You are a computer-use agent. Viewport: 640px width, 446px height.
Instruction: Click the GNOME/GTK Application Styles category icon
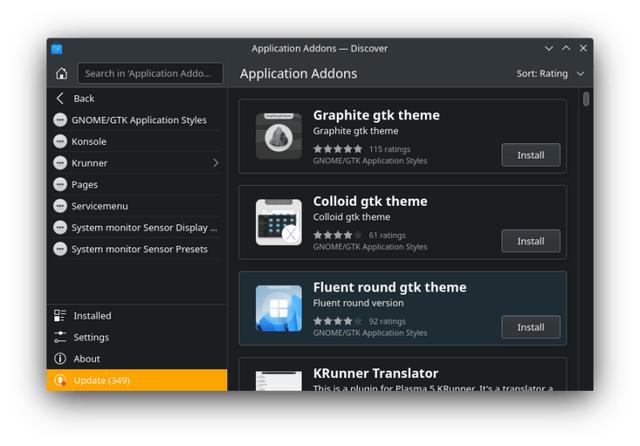click(x=60, y=120)
